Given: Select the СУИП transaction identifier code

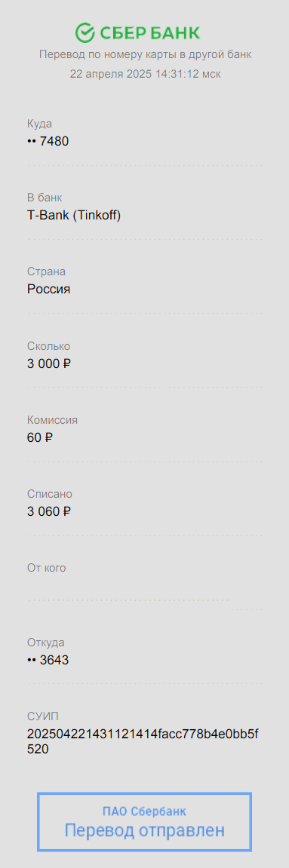Looking at the screenshot, I should click(143, 742).
